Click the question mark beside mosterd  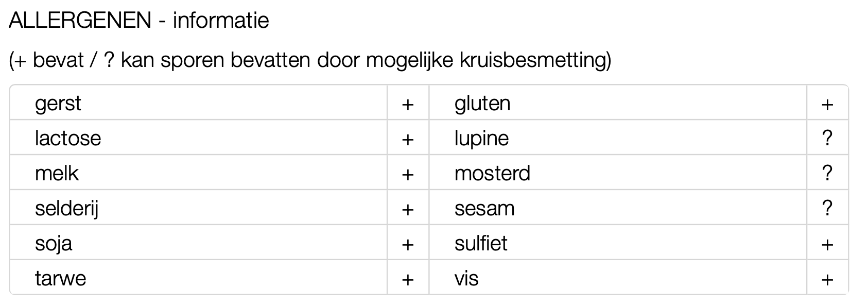[x=827, y=173]
